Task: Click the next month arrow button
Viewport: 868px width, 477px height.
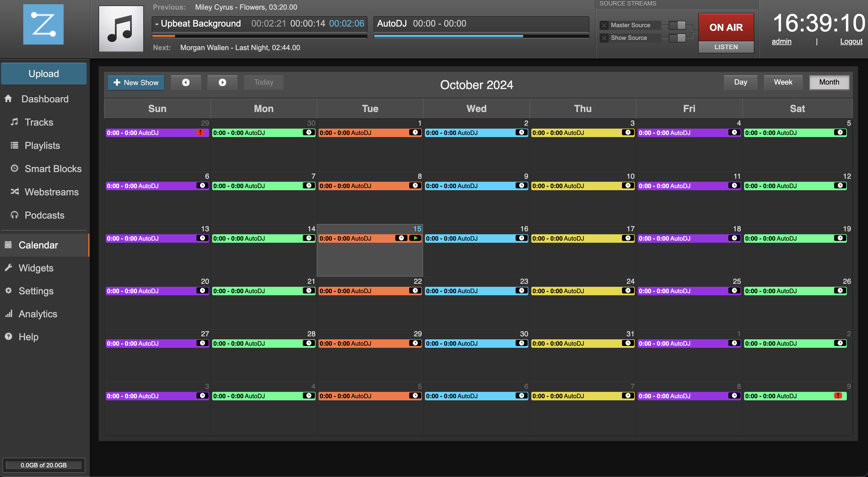Action: pyautogui.click(x=222, y=82)
